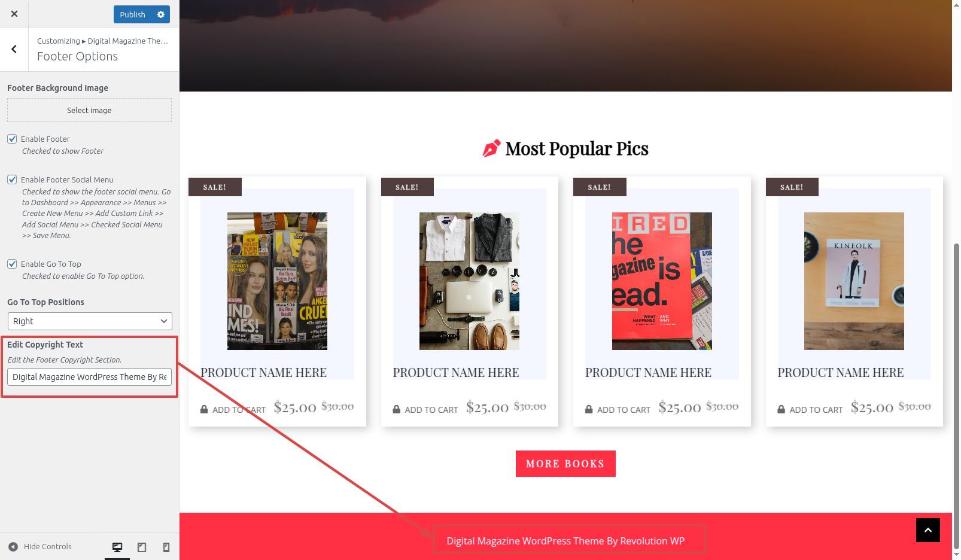
Task: Click the MORE BOOKS button
Action: (565, 464)
